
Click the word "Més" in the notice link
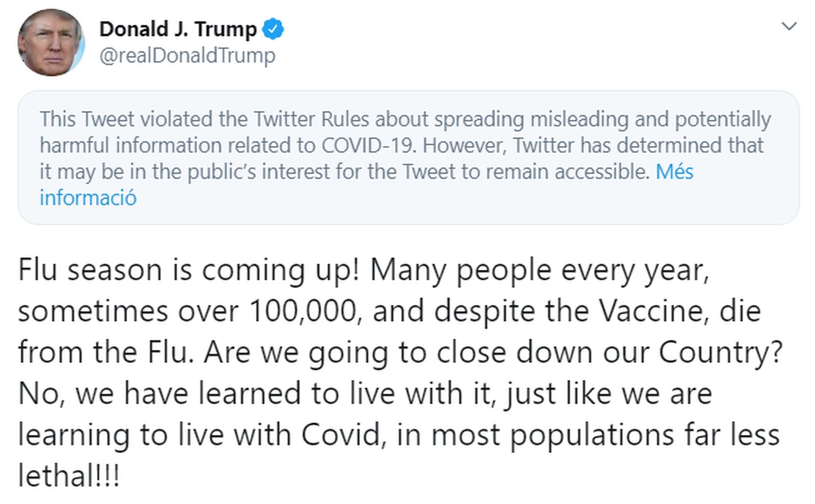pos(674,172)
